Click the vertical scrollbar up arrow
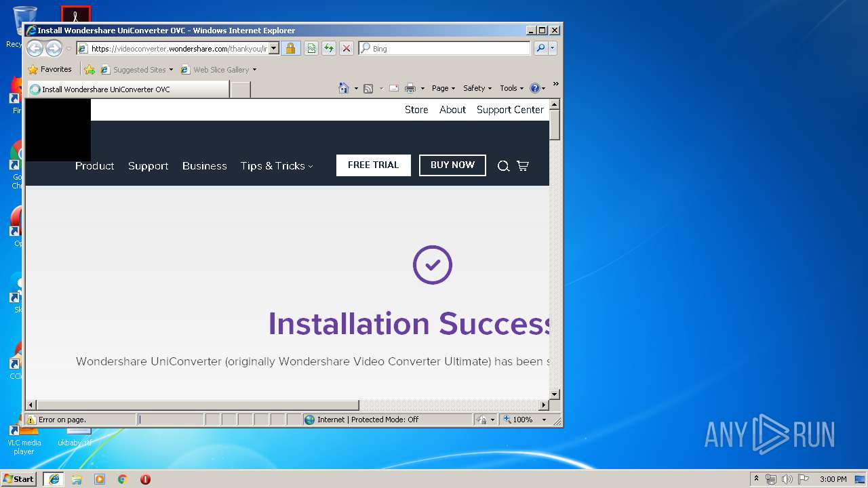The width and height of the screenshot is (868, 488). (x=554, y=104)
